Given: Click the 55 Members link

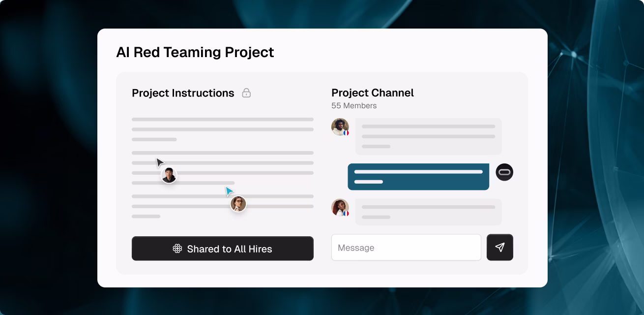Looking at the screenshot, I should point(354,105).
